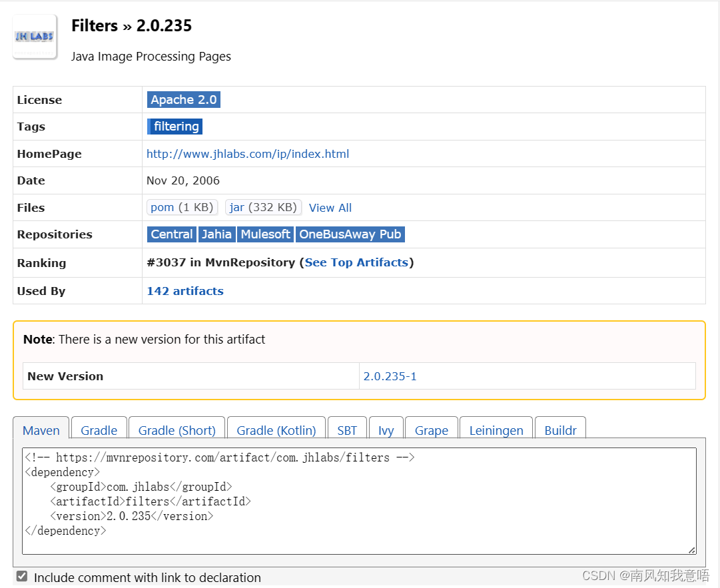
Task: Download the jar (332 KB) file
Action: pyautogui.click(x=264, y=208)
